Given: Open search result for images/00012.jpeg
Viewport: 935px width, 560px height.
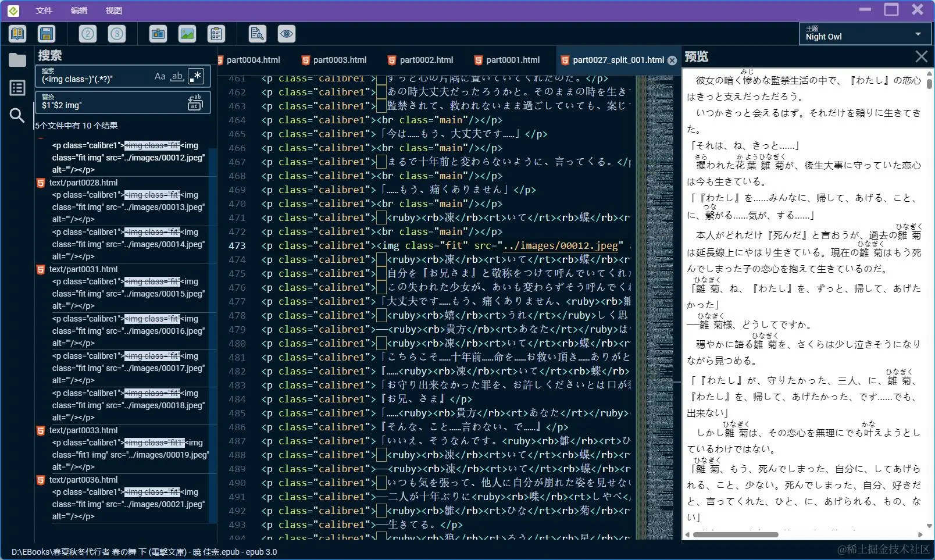Looking at the screenshot, I should pyautogui.click(x=128, y=158).
